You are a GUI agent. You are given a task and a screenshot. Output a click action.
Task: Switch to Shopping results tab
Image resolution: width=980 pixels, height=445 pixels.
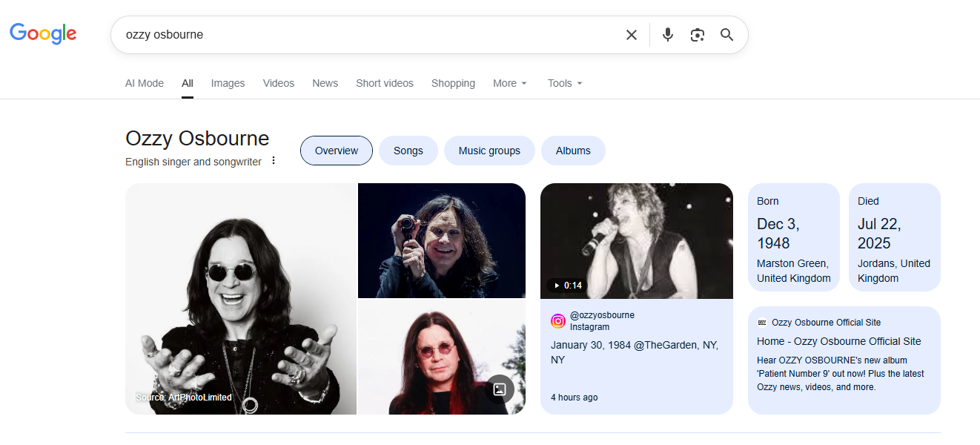(x=453, y=83)
